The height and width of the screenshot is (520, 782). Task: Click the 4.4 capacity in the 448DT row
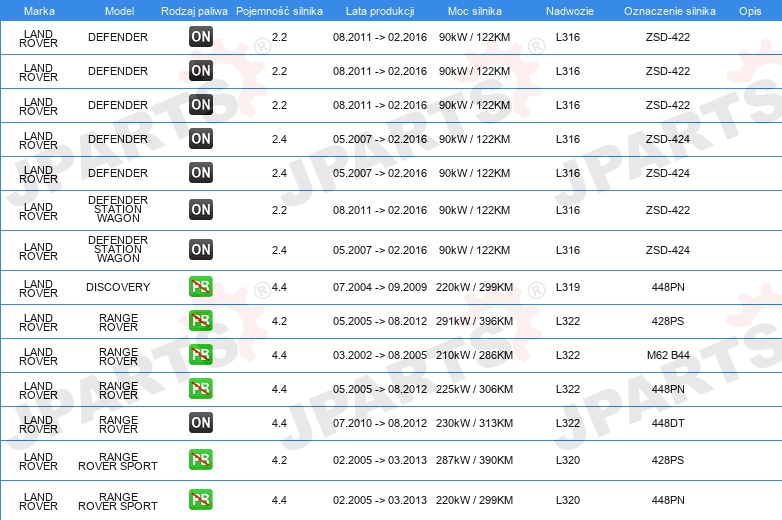pyautogui.click(x=279, y=423)
